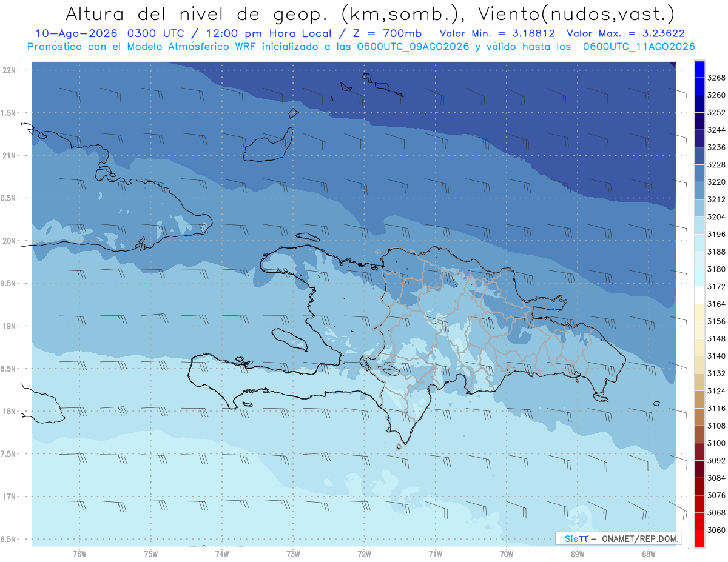The width and height of the screenshot is (728, 562).
Task: Click the 21N latitude label
Action: (x=10, y=156)
